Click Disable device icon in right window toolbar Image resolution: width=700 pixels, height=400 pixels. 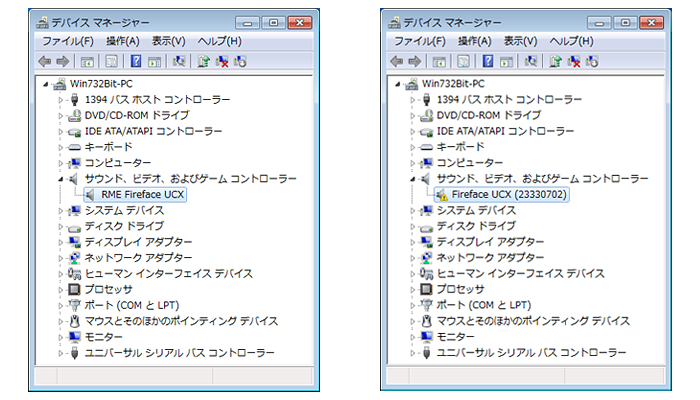592,61
